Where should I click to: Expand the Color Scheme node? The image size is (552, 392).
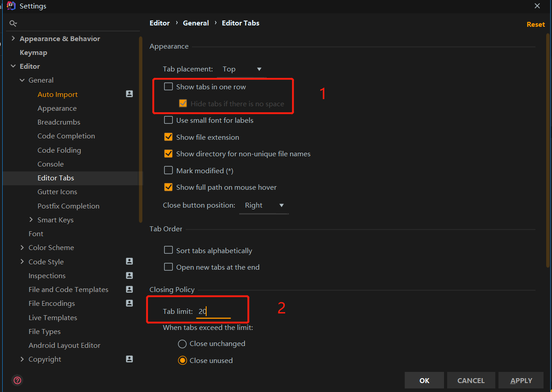[22, 247]
